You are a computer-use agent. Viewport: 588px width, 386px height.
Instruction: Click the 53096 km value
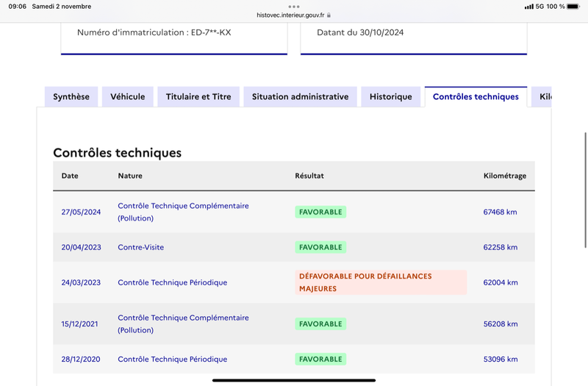pos(501,359)
